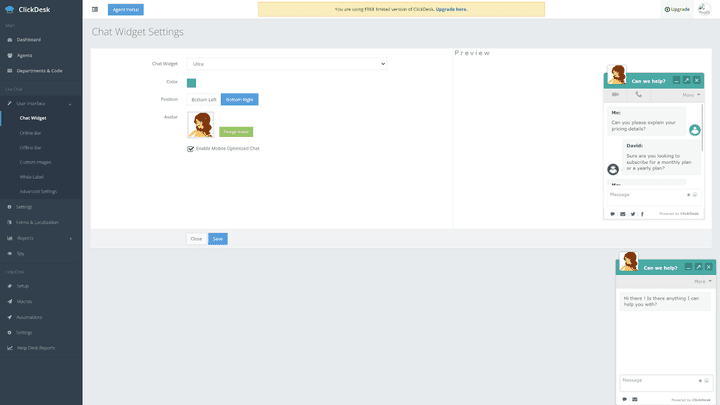Image resolution: width=720 pixels, height=405 pixels.
Task: Click the avatar thumbnail image
Action: (201, 125)
